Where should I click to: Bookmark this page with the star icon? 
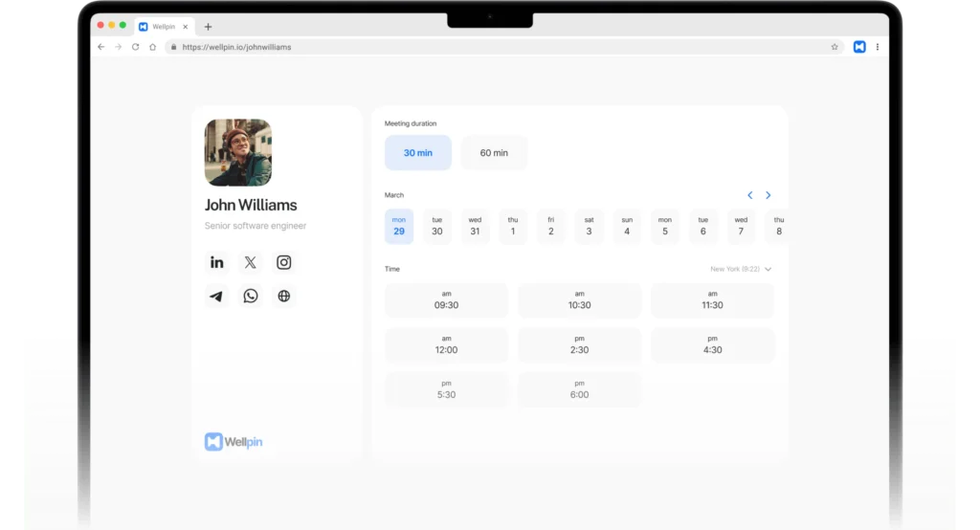coord(835,47)
